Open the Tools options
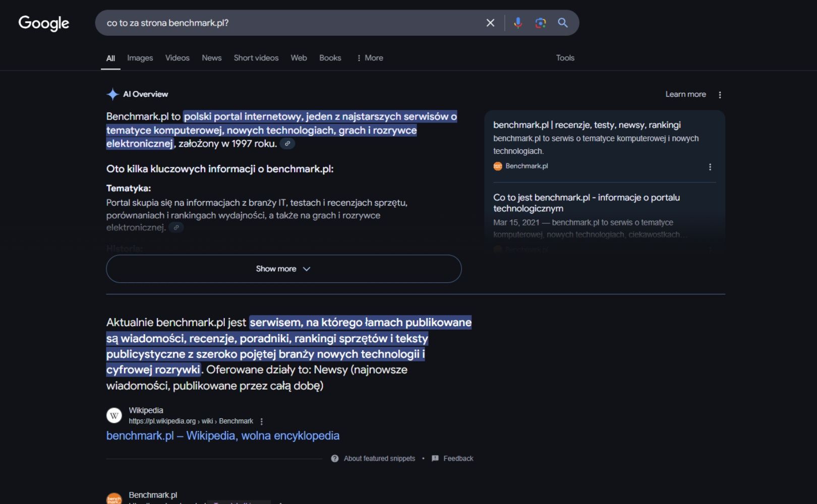 pos(565,58)
